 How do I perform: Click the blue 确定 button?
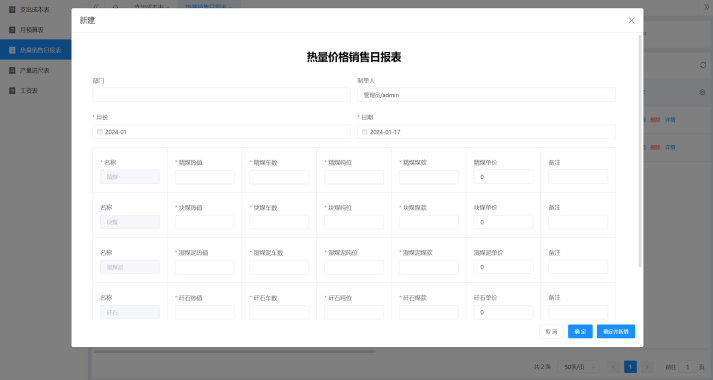(x=580, y=331)
